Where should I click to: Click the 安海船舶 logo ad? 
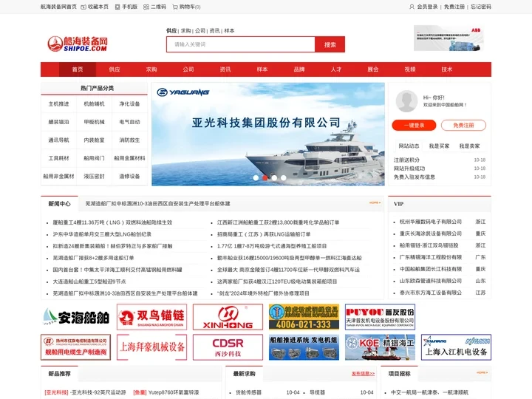(75, 317)
